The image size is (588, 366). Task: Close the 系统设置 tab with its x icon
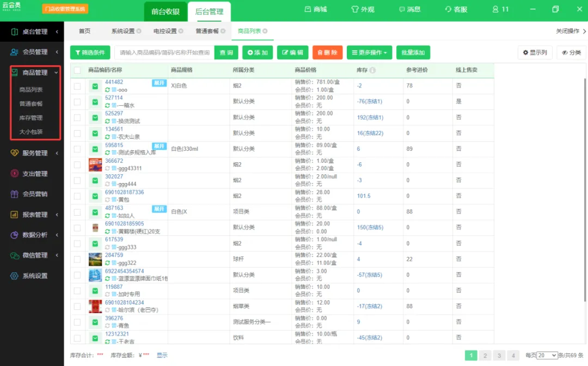tap(139, 31)
